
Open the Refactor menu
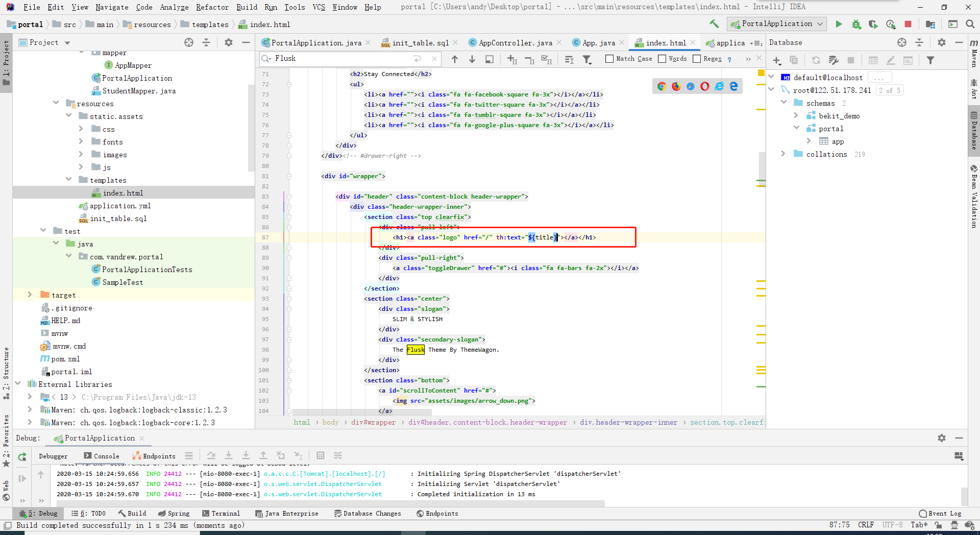(x=212, y=7)
